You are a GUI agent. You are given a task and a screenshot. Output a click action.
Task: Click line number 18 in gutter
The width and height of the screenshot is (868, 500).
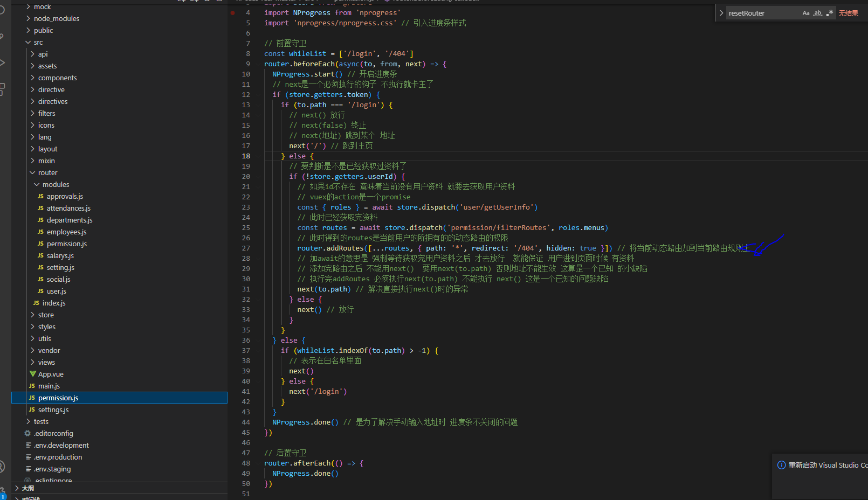tap(246, 156)
